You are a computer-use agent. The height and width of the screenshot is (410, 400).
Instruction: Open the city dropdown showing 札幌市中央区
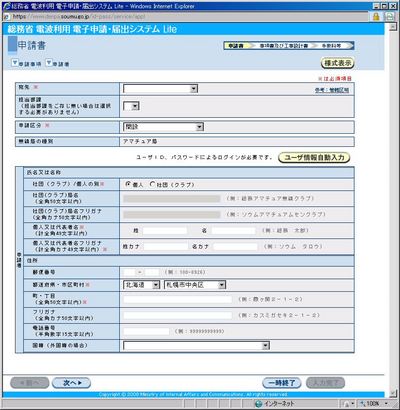coord(195,285)
